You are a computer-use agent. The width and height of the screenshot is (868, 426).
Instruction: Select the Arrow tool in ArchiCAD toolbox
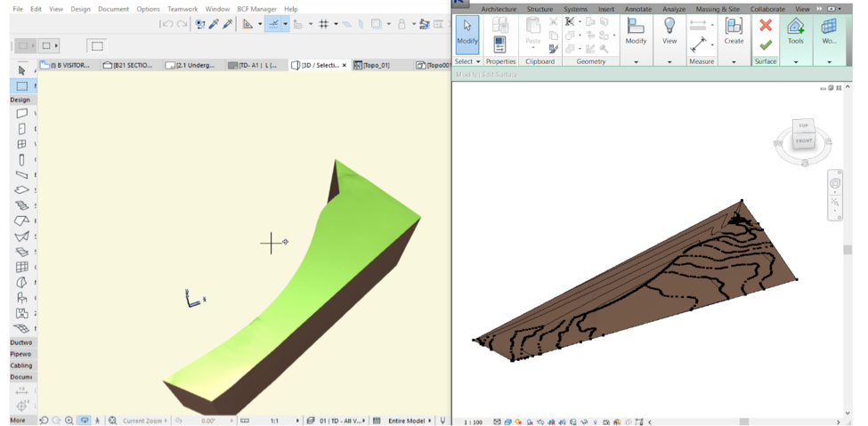coord(22,70)
